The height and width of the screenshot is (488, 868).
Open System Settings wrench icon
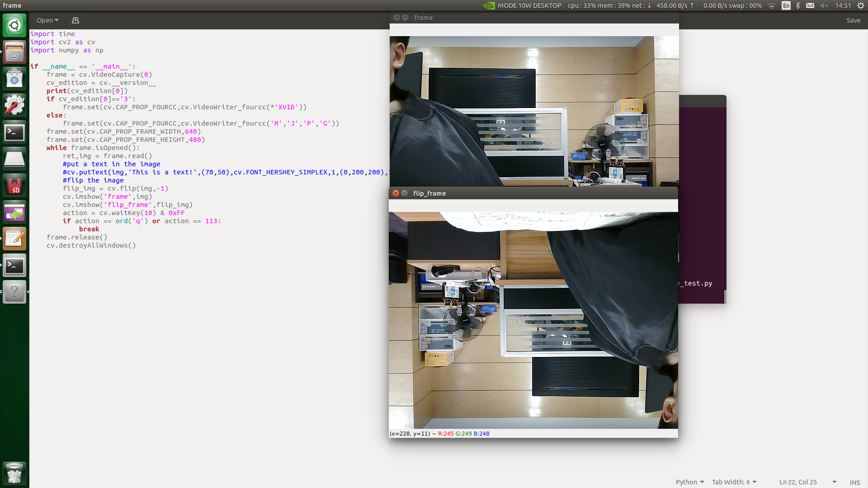pos(14,105)
